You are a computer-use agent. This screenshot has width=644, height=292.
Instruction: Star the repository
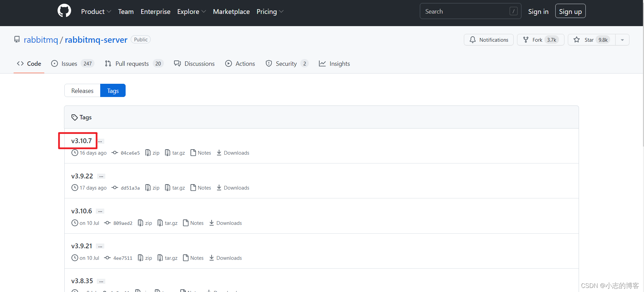point(592,40)
